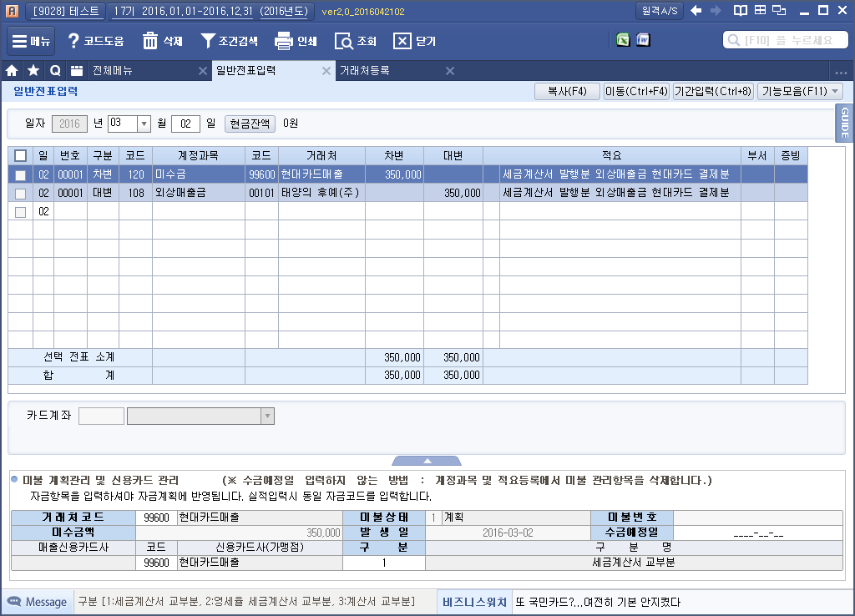The width and height of the screenshot is (855, 616).
Task: Check the 외상매출금 row checkbox
Action: 20,194
